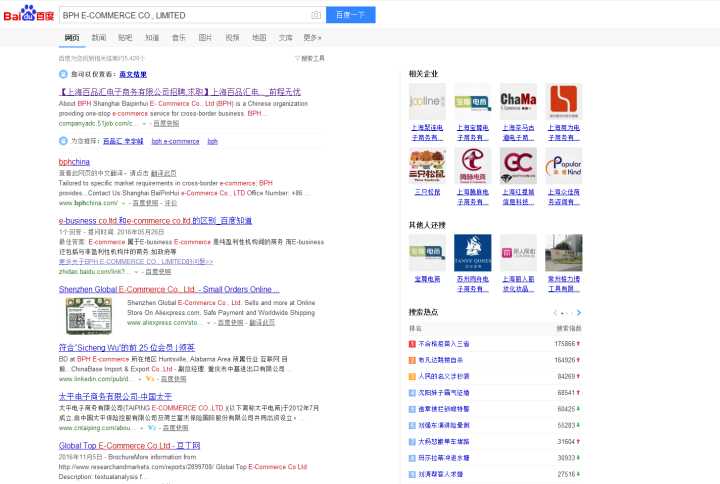Select the 地图 map tab
The image size is (720, 484).
click(259, 37)
